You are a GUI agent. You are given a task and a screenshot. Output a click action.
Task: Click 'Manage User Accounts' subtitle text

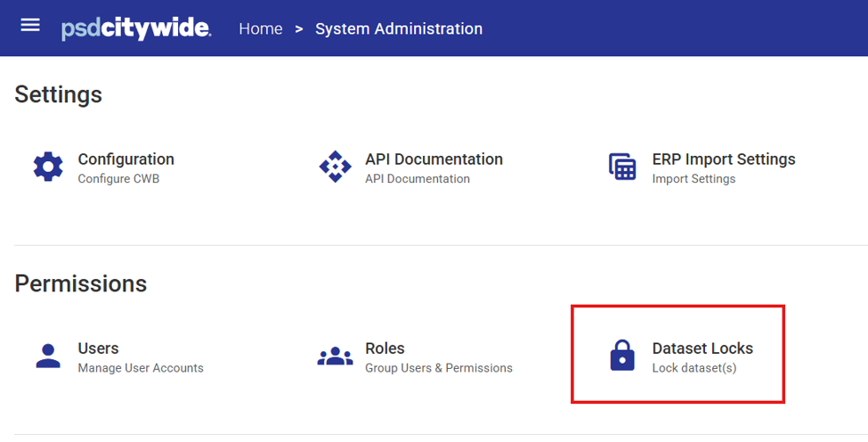pyautogui.click(x=141, y=368)
